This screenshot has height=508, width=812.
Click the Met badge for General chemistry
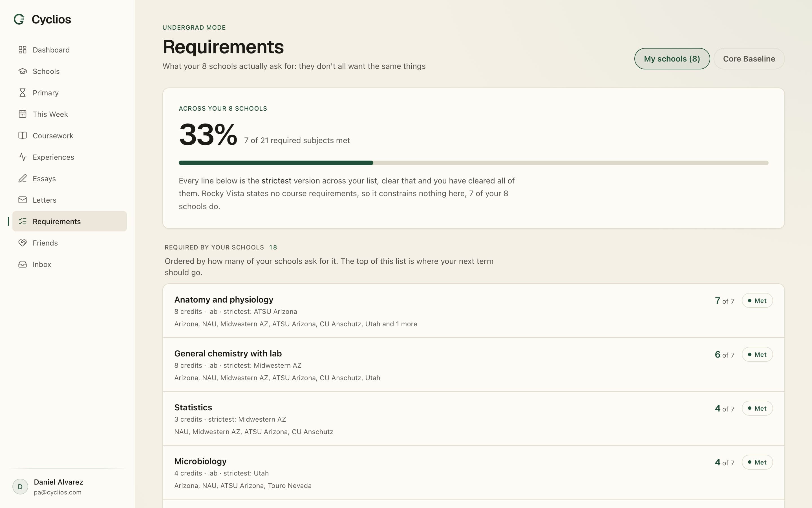pos(757,354)
